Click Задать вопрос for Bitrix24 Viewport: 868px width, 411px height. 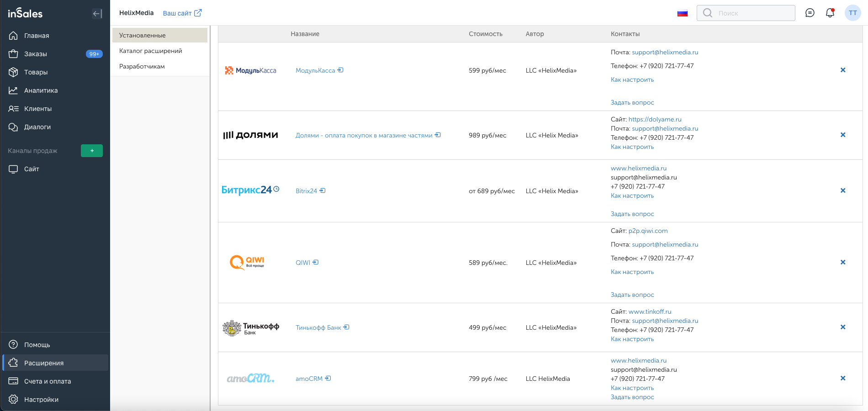point(632,214)
